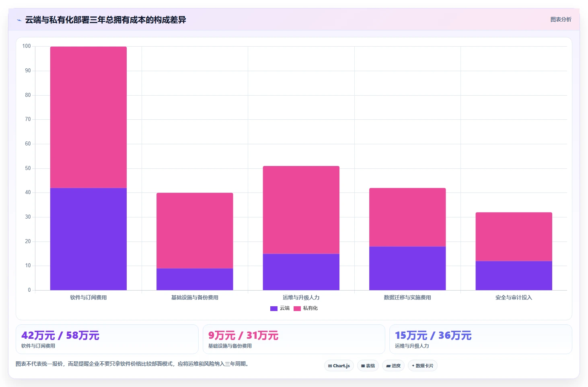
Task: Click the pink segment of 数据迁移与实施费用 bar
Action: tap(407, 217)
